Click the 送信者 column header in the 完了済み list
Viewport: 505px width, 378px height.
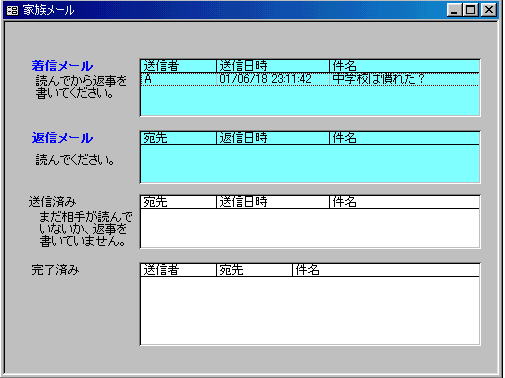click(179, 270)
